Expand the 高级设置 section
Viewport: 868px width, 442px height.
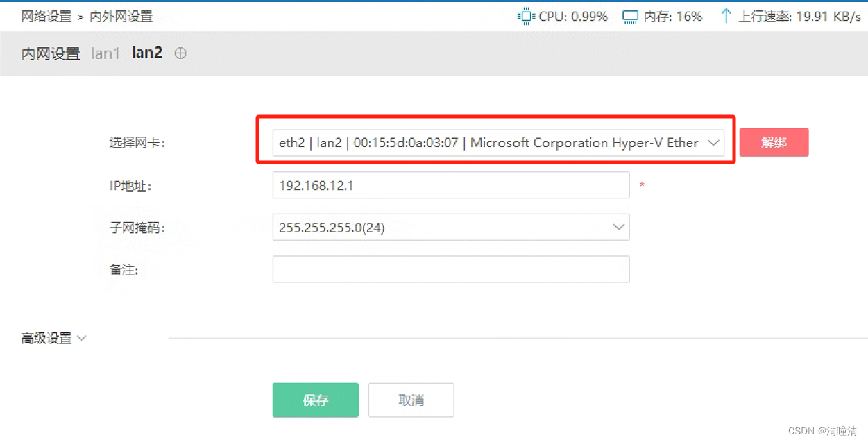53,339
